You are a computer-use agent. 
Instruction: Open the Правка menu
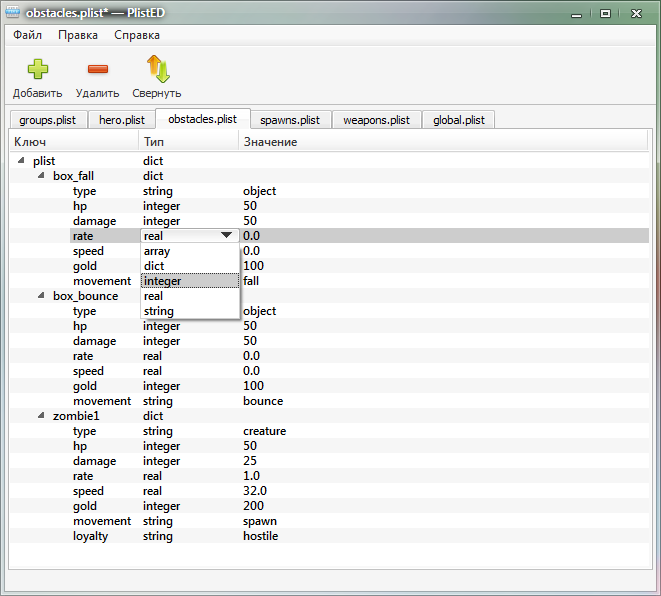(x=78, y=35)
